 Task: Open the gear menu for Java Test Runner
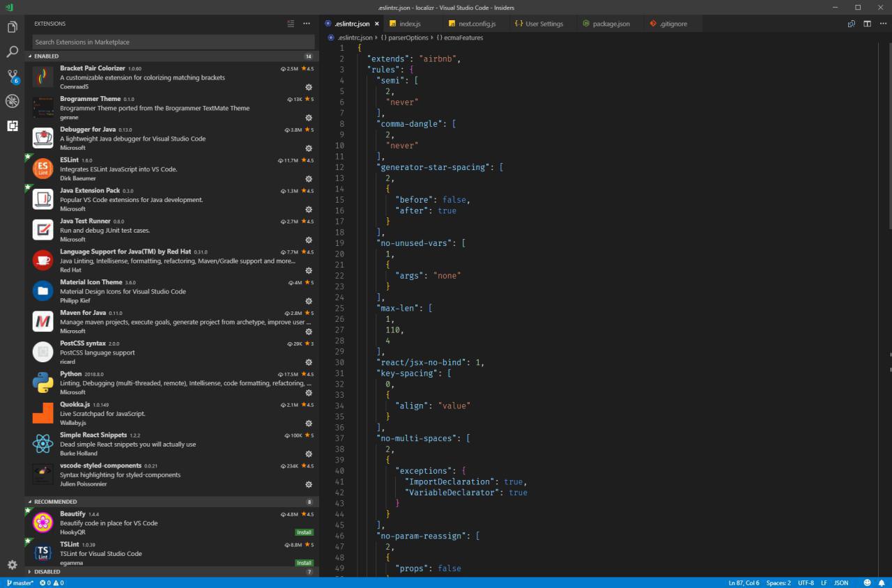pyautogui.click(x=309, y=240)
